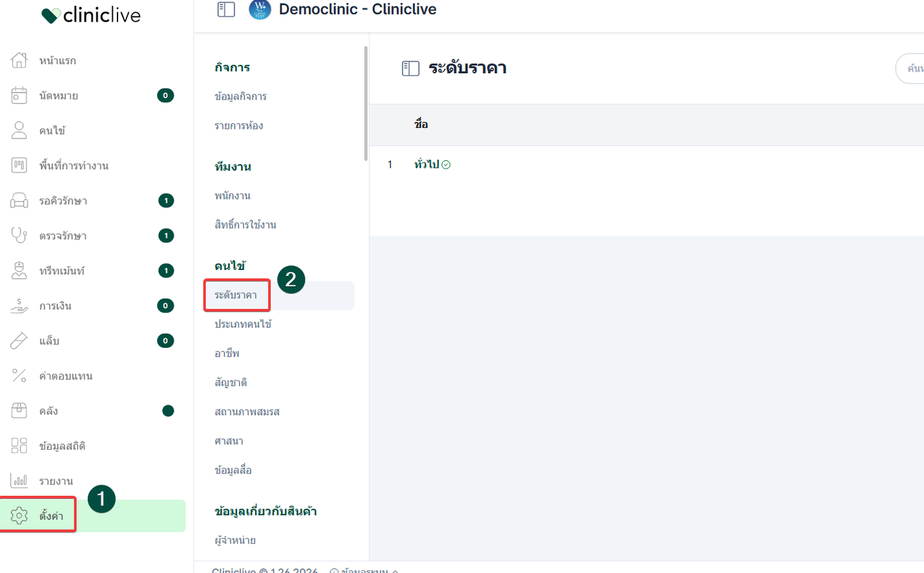Click the Cliniclive heart logo
Image resolution: width=924 pixels, height=573 pixels.
(x=50, y=15)
